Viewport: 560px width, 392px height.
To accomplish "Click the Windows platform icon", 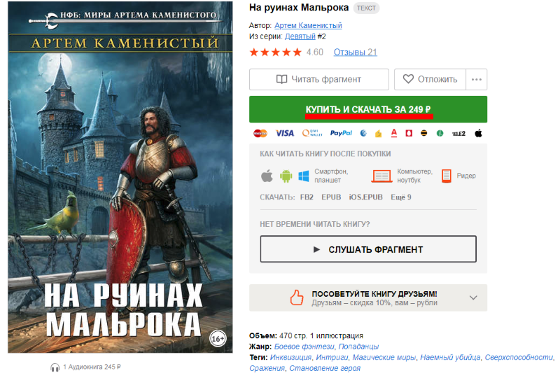I will [304, 176].
